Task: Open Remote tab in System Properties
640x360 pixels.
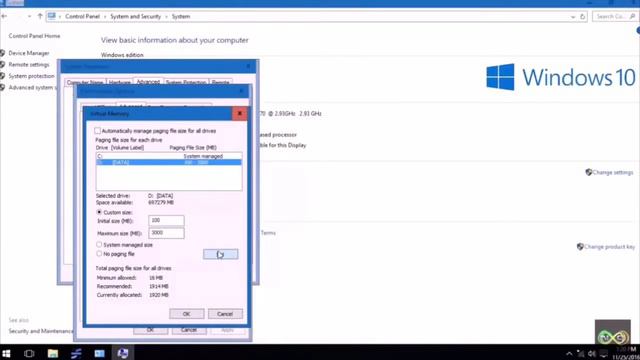Action: [x=220, y=82]
